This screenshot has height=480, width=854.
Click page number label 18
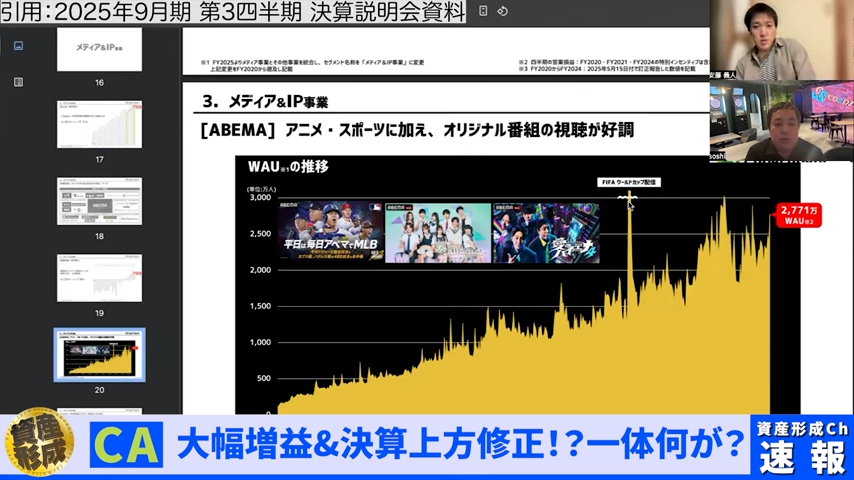pos(99,236)
